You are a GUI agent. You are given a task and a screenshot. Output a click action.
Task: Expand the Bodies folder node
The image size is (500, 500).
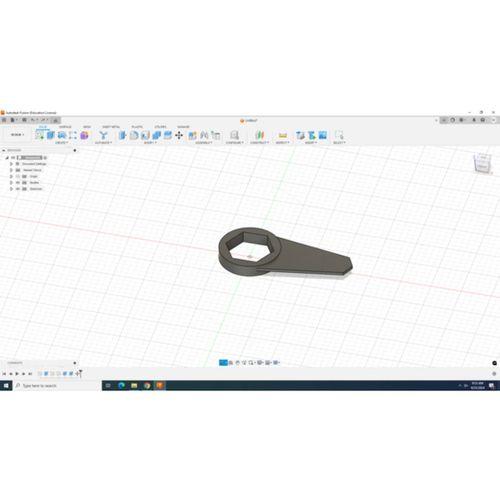[11, 183]
